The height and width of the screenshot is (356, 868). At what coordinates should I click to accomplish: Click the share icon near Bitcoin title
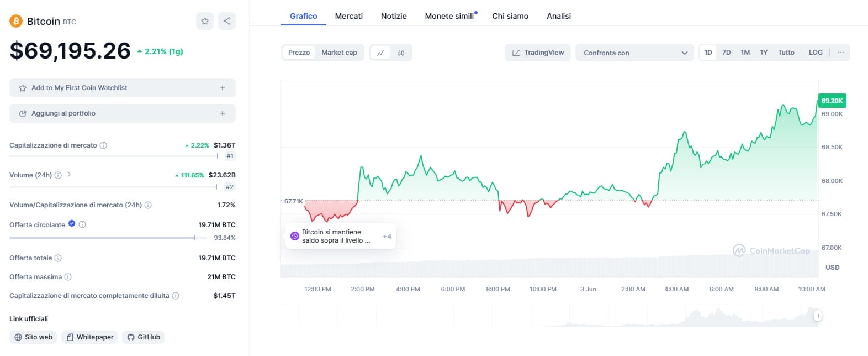pyautogui.click(x=227, y=21)
